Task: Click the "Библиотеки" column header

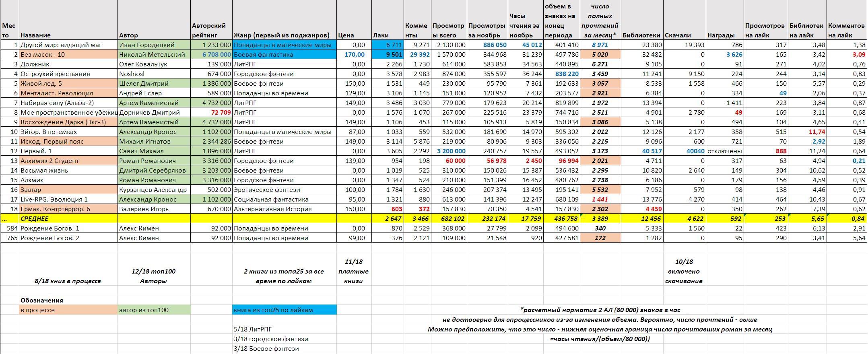Action: tap(641, 35)
